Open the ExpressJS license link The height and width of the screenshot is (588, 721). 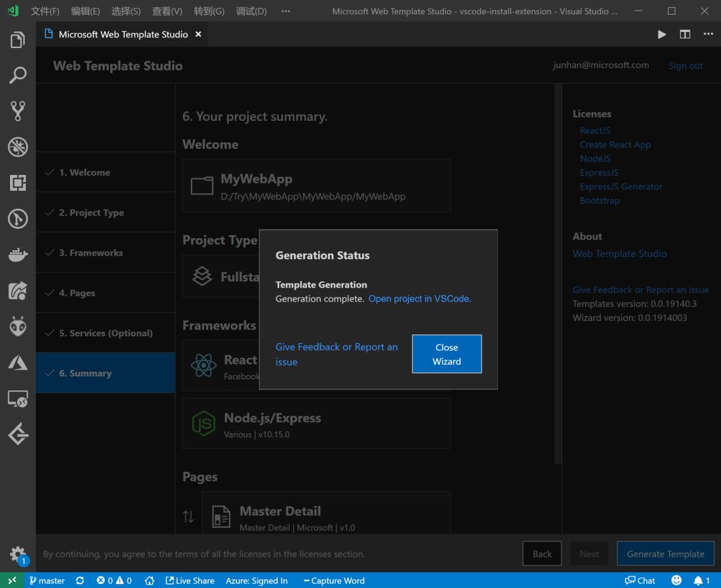(x=599, y=172)
